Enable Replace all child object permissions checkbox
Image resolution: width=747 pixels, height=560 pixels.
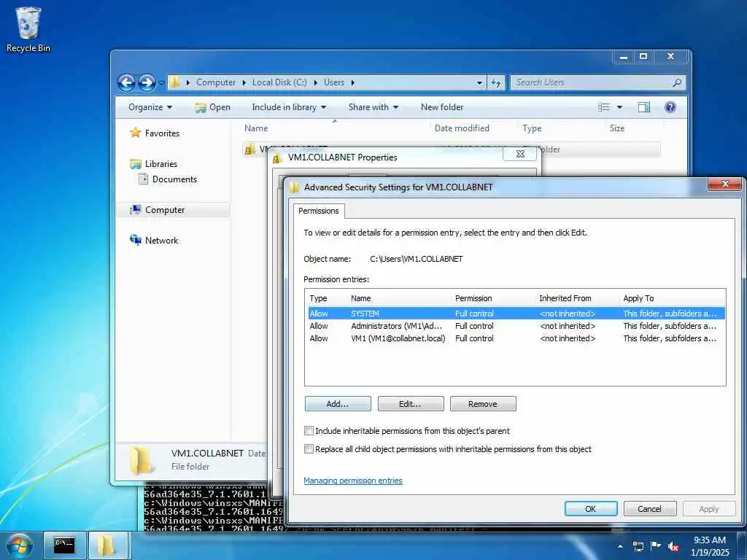pos(309,449)
